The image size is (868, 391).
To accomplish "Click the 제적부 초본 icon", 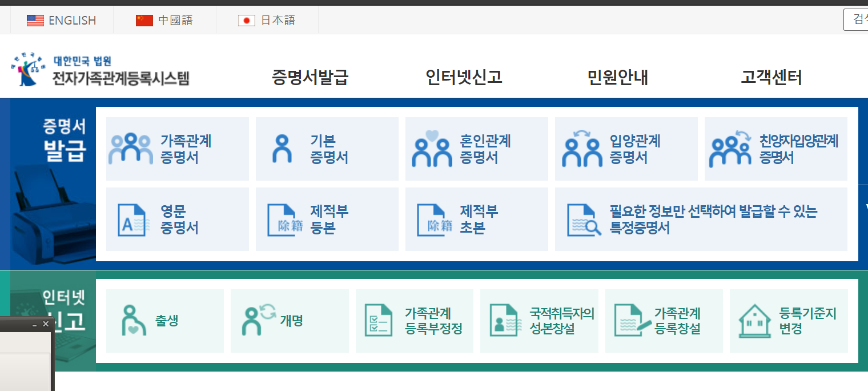I will point(476,219).
